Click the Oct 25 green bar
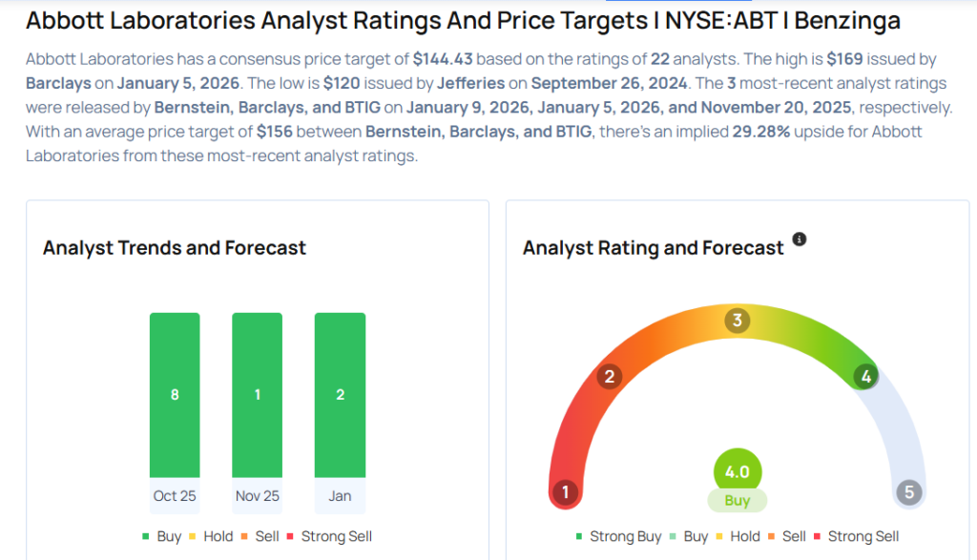Screen dimensions: 977x560 click(175, 394)
